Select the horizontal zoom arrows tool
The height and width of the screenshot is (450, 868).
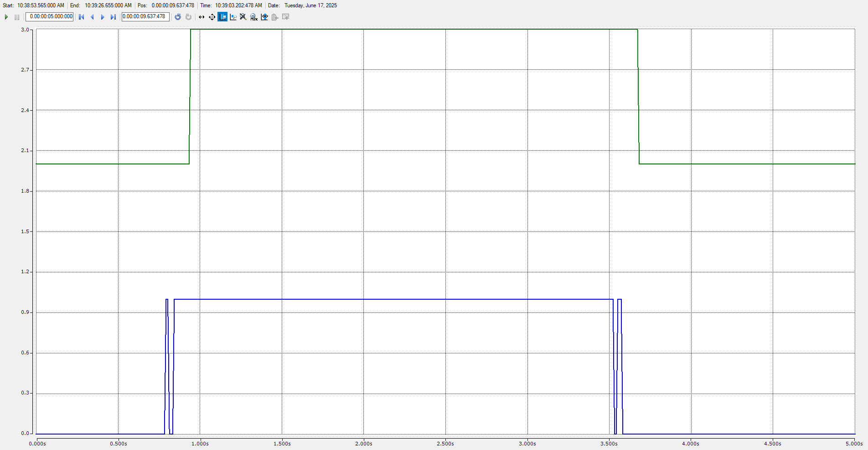(x=201, y=17)
